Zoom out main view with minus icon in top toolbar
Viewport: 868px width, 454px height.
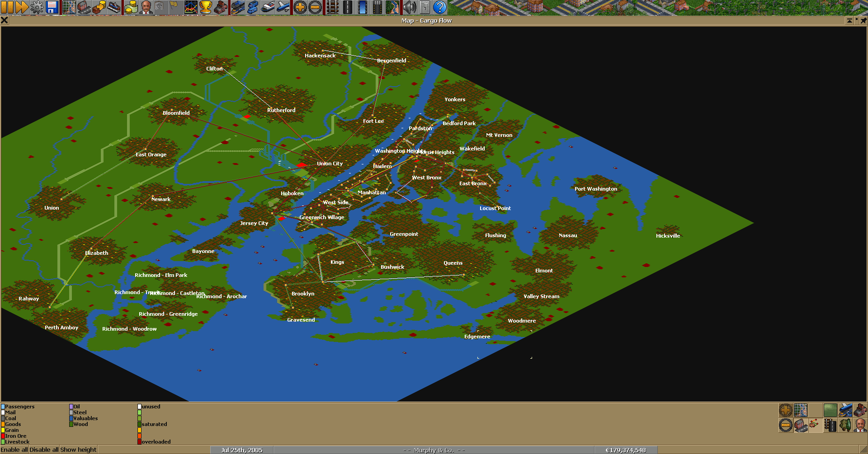tap(315, 7)
